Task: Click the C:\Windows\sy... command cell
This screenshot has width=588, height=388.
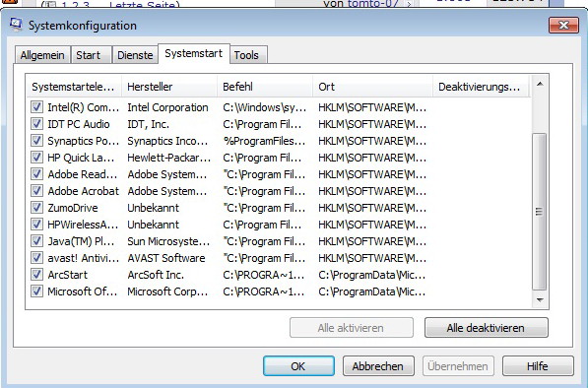Action: click(265, 107)
